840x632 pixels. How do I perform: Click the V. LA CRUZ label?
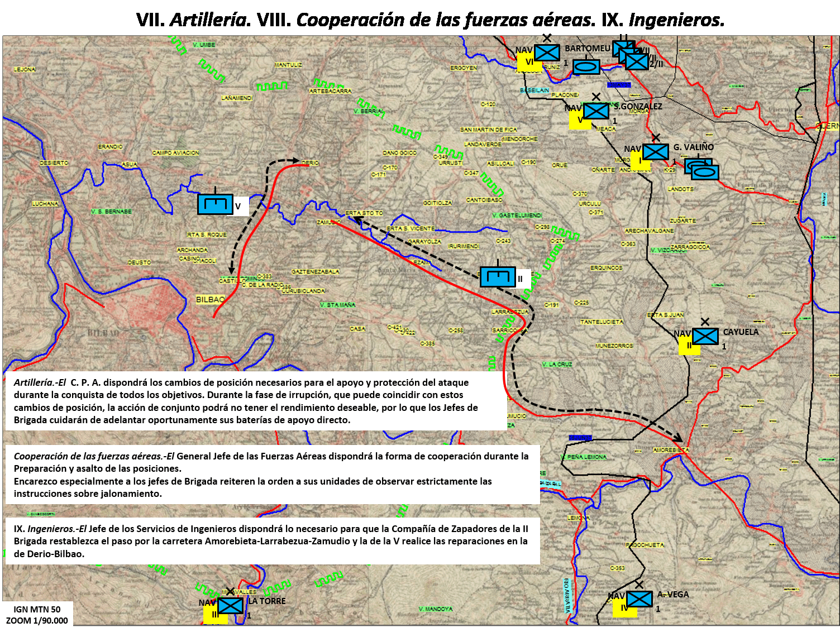557,364
